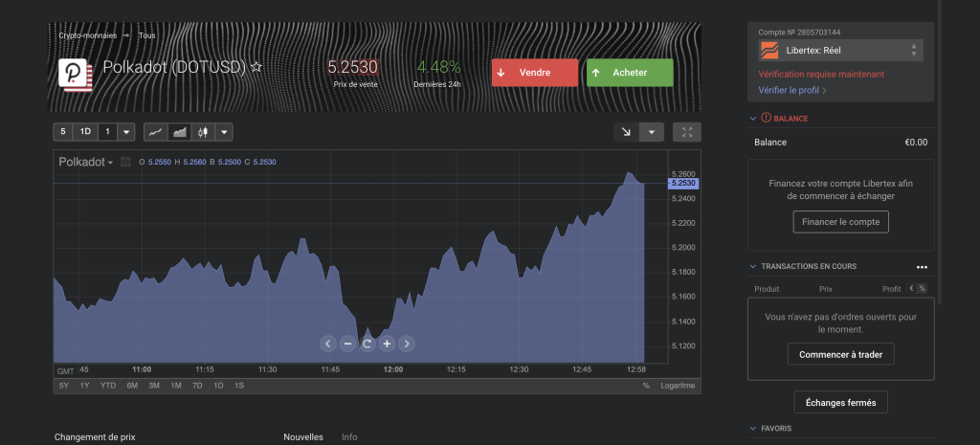Click Commencer à trader button

pos(840,354)
